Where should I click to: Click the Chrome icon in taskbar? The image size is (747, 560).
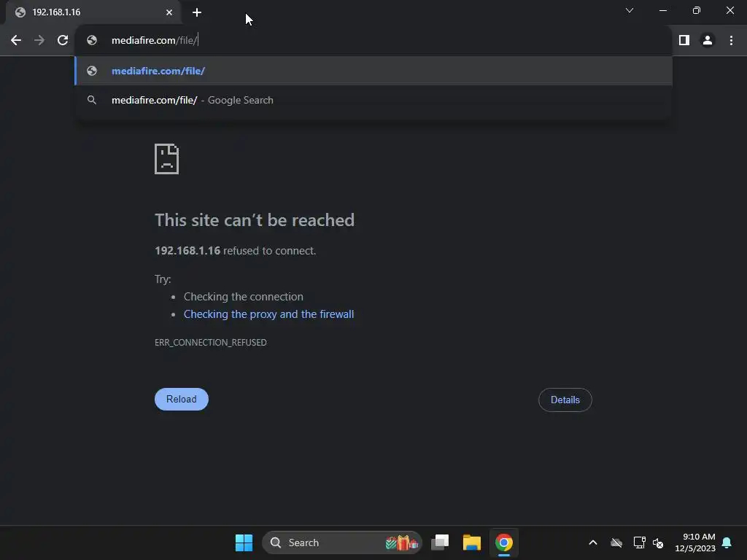pos(503,542)
